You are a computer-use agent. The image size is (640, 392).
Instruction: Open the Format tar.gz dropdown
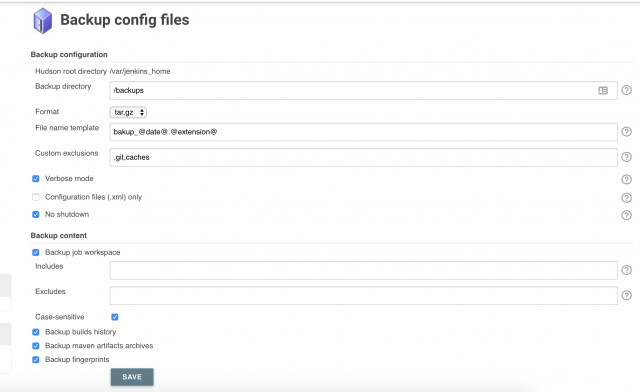[128, 112]
